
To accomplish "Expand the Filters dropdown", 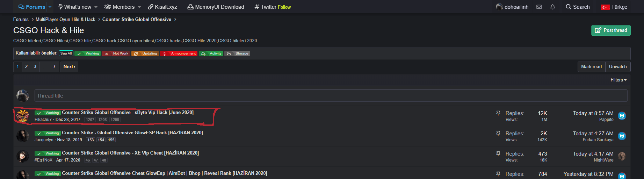I will coord(618,80).
